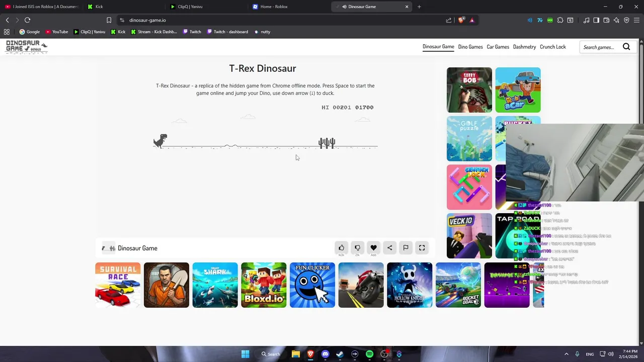Screen dimensions: 644x362
Task: Open the Crunch Lock menu link
Action: (552, 47)
